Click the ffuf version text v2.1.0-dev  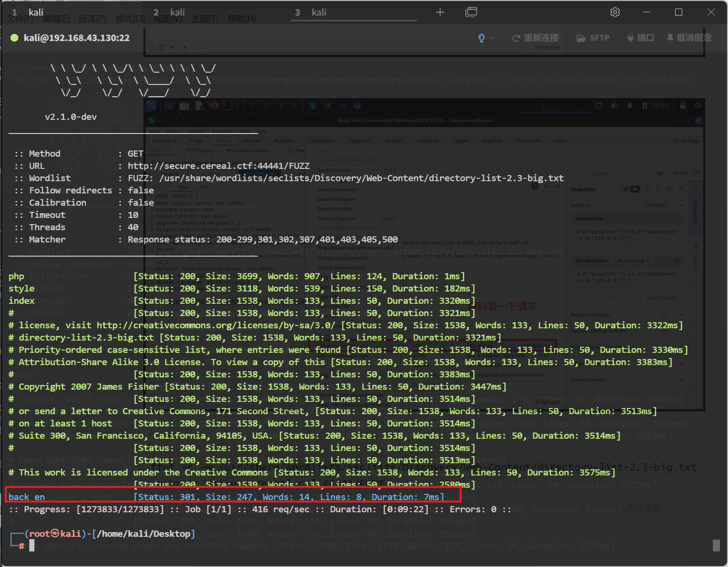pos(71,117)
